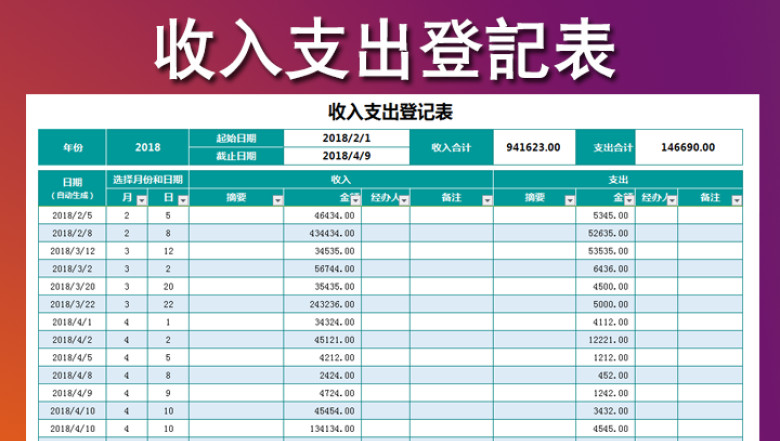The width and height of the screenshot is (780, 441).
Task: Click the 日期 (自动生成) header cell
Action: [x=72, y=188]
